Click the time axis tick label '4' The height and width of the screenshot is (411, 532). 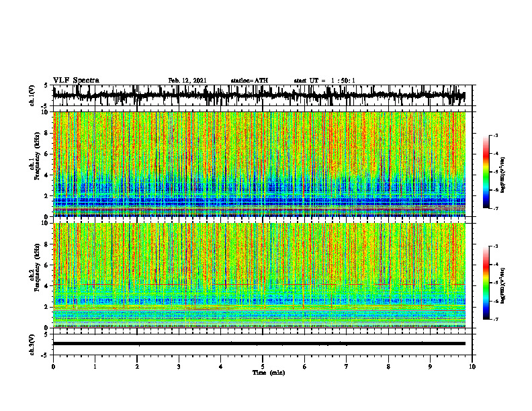pos(221,367)
